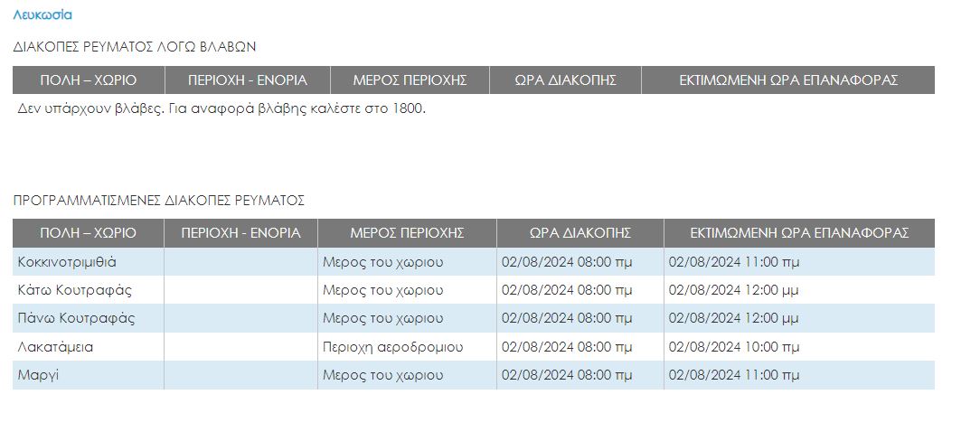Select the Μαργί cell
The width and height of the screenshot is (980, 432).
coord(88,375)
